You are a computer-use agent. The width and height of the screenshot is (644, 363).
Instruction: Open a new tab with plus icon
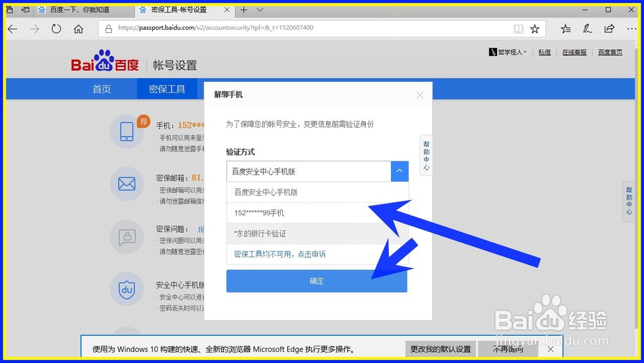click(244, 10)
